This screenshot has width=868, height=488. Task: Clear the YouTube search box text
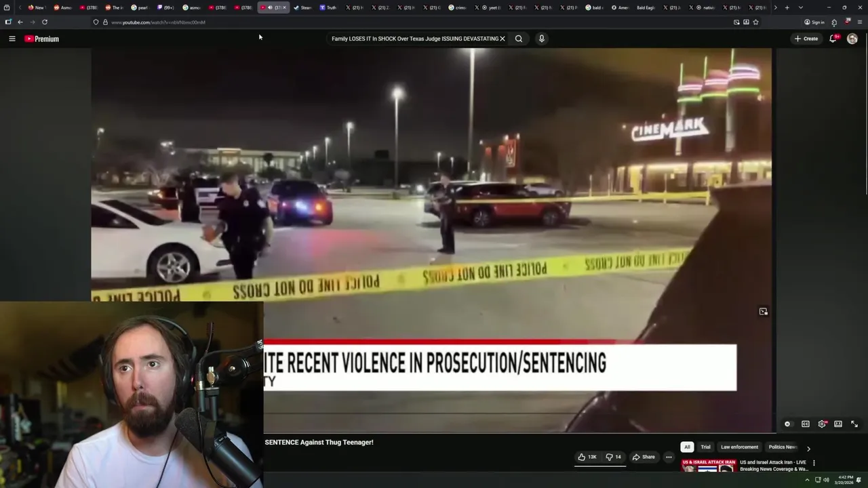[502, 39]
